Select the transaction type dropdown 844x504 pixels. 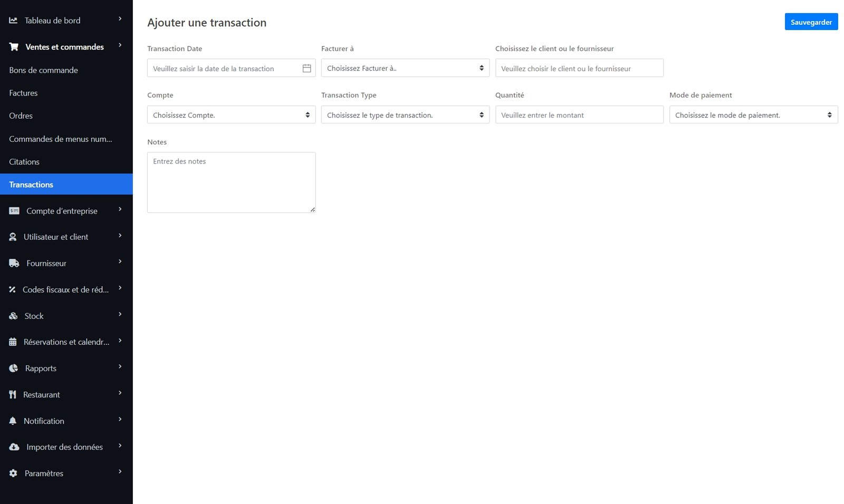click(x=405, y=115)
